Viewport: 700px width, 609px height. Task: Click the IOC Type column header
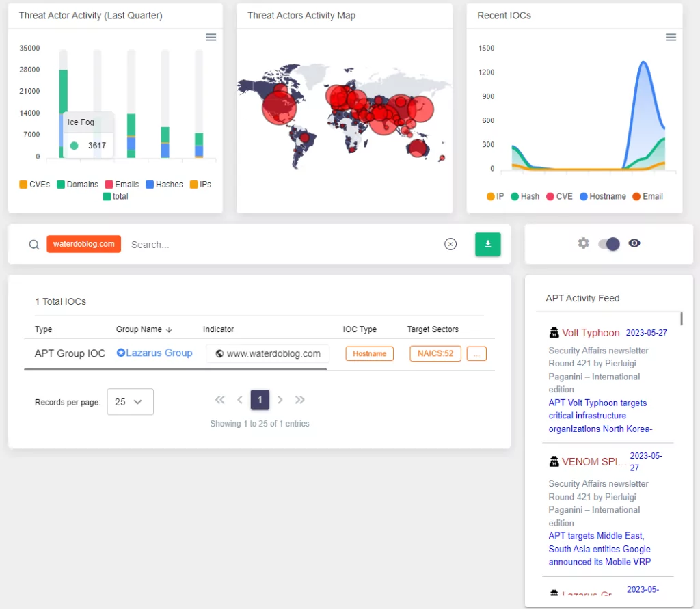pos(360,329)
